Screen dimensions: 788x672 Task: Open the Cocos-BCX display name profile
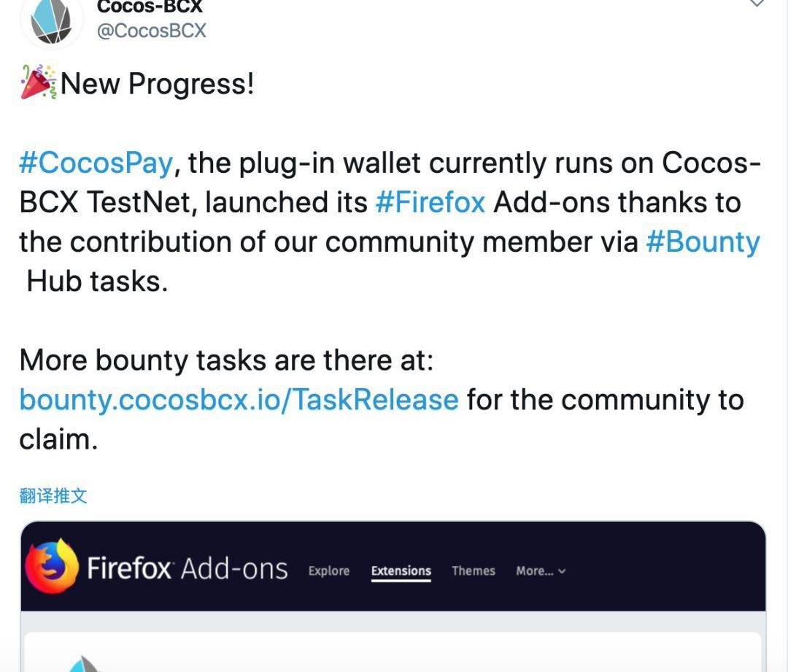pos(150,7)
